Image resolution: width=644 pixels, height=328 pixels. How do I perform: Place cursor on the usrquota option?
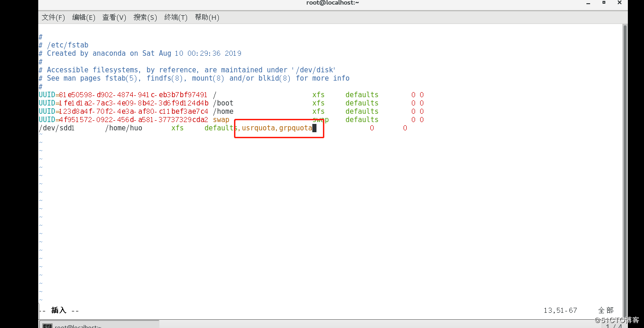[258, 128]
